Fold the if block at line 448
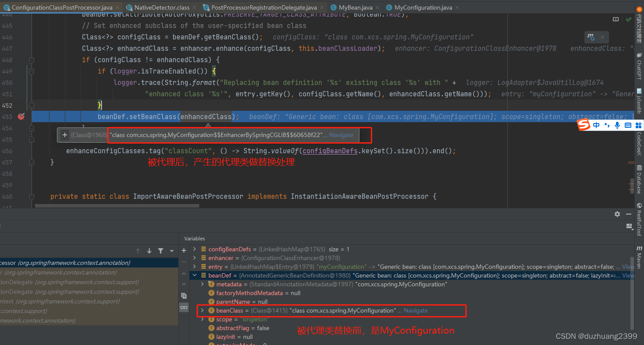Viewport: 644px width, 345px height. (x=32, y=60)
